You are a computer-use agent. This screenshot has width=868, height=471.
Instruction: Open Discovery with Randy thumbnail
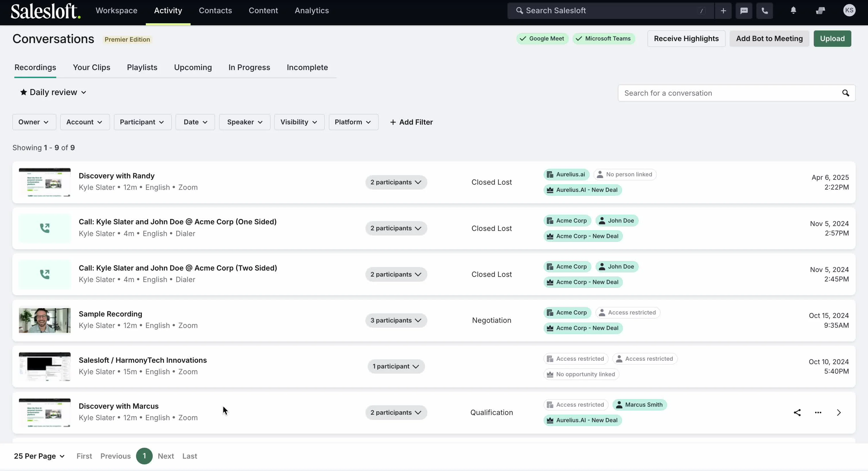45,182
